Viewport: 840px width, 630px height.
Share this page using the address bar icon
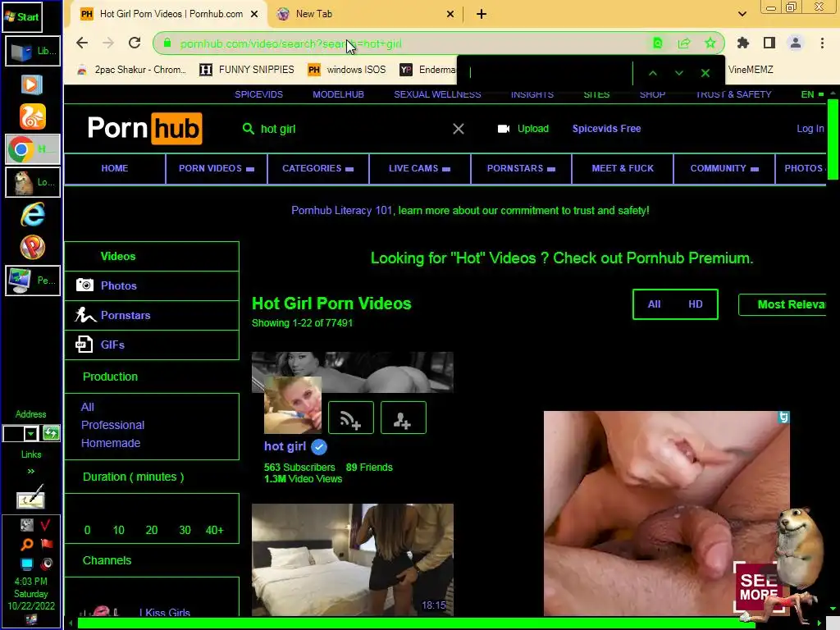pos(684,43)
